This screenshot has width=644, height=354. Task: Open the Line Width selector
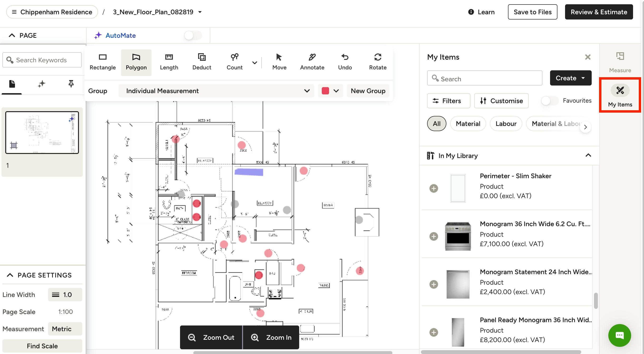65,295
